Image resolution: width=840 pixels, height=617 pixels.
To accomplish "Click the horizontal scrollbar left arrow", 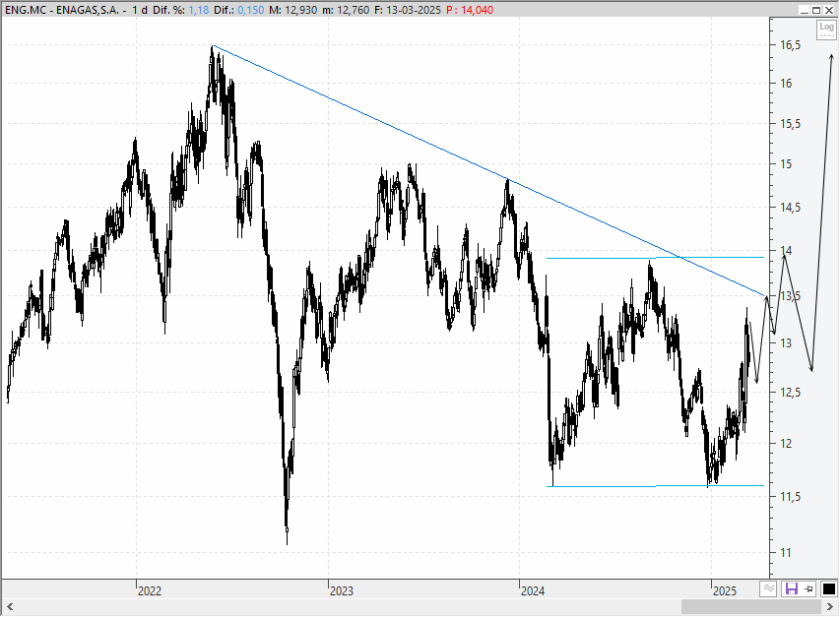I will (9, 607).
